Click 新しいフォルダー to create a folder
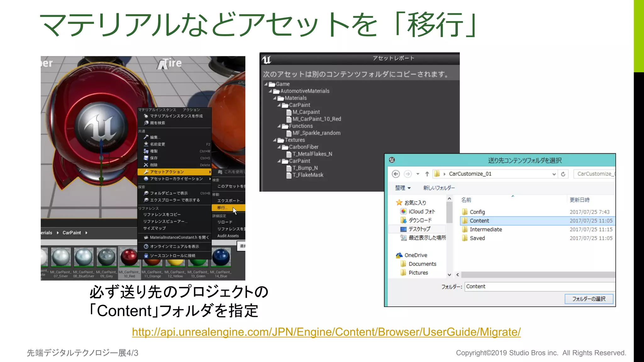Viewport: 644px width, 362px height. coord(439,188)
